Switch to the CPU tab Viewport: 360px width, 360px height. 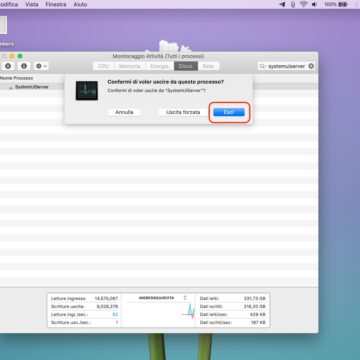(x=104, y=66)
